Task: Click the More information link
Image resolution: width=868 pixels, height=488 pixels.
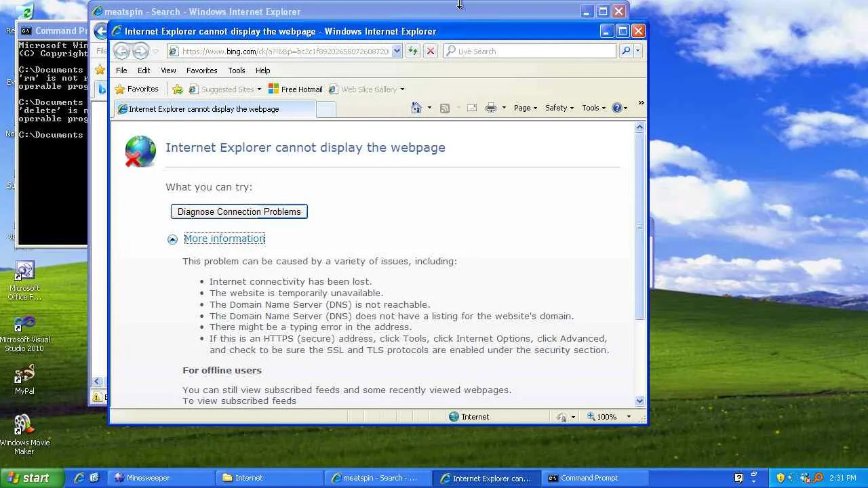Action: [224, 239]
